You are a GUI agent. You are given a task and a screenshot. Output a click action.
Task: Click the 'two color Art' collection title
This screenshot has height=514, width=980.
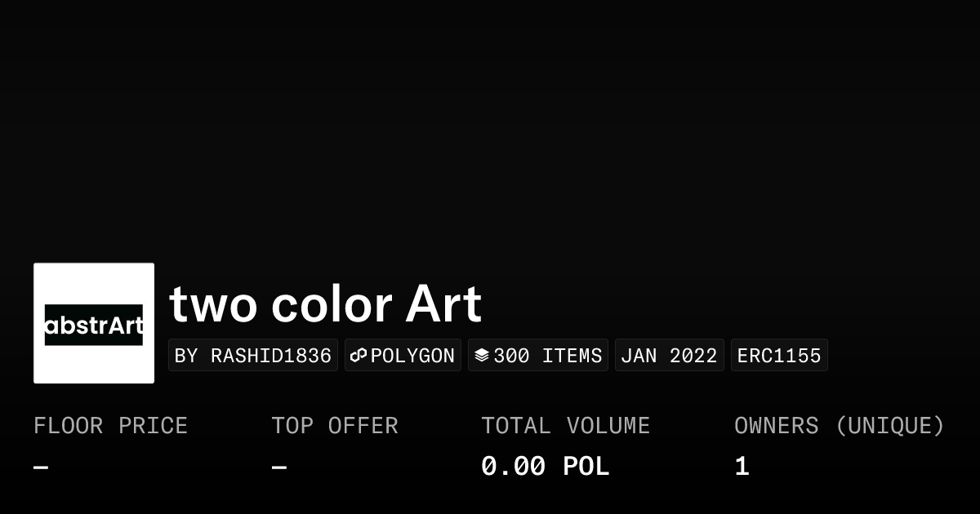click(325, 304)
